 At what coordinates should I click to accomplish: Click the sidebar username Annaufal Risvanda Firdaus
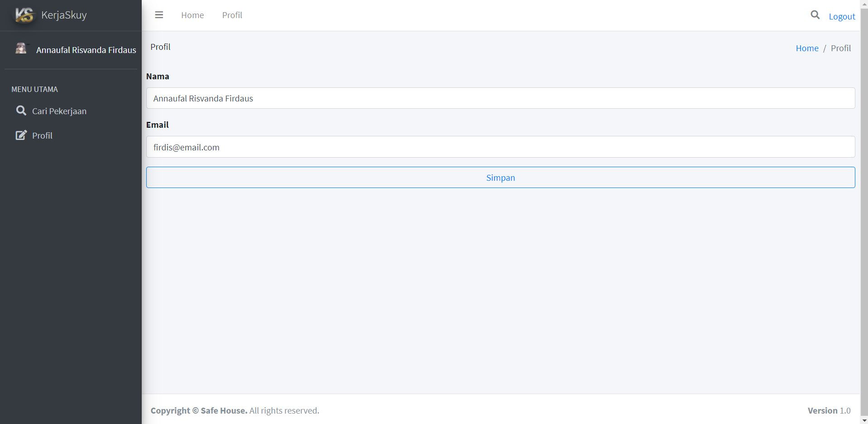[x=86, y=50]
